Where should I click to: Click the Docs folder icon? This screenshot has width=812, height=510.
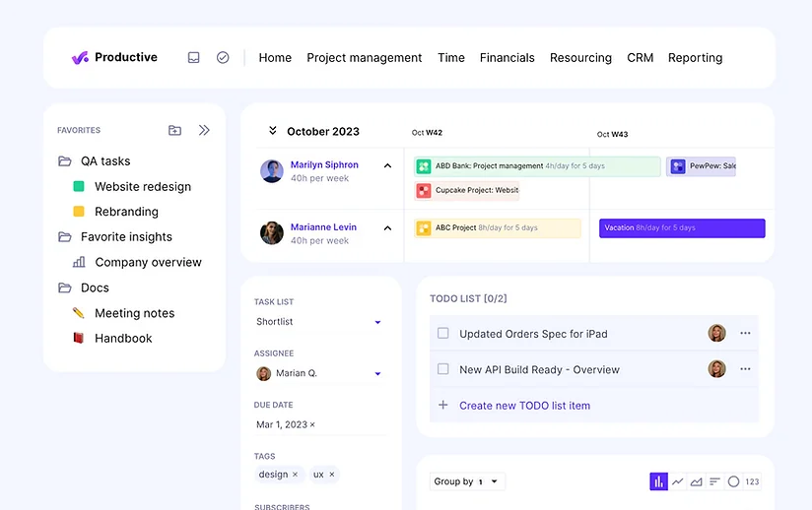[x=65, y=287]
